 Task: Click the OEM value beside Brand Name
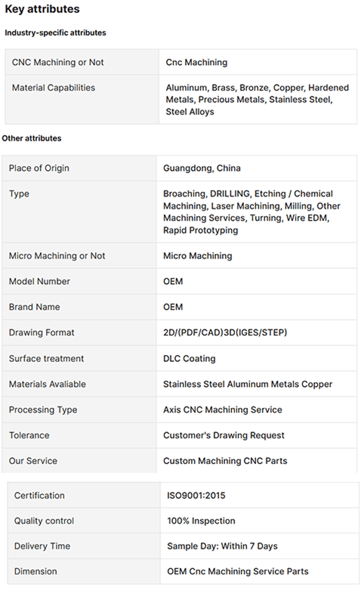(x=173, y=307)
